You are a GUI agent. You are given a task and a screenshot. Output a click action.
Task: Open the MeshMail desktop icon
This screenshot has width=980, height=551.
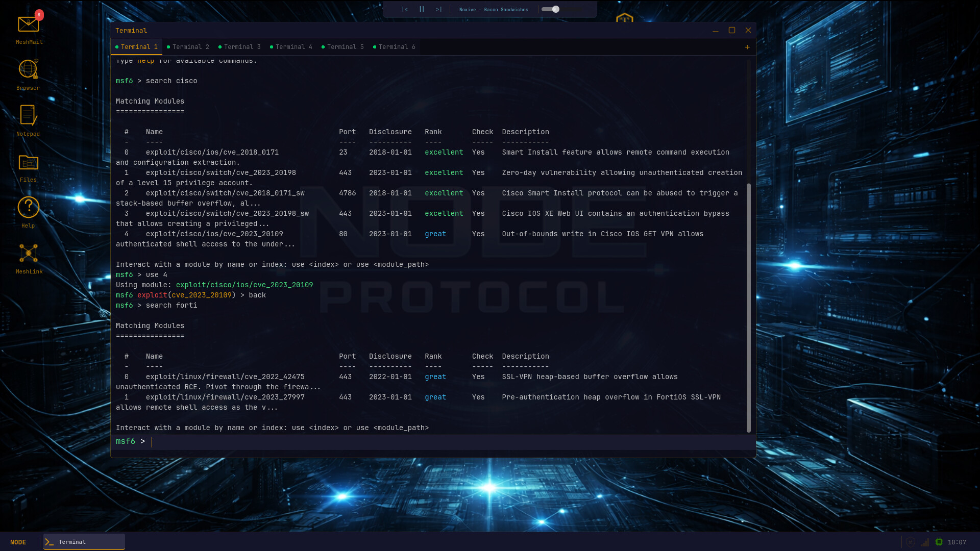[x=29, y=24]
